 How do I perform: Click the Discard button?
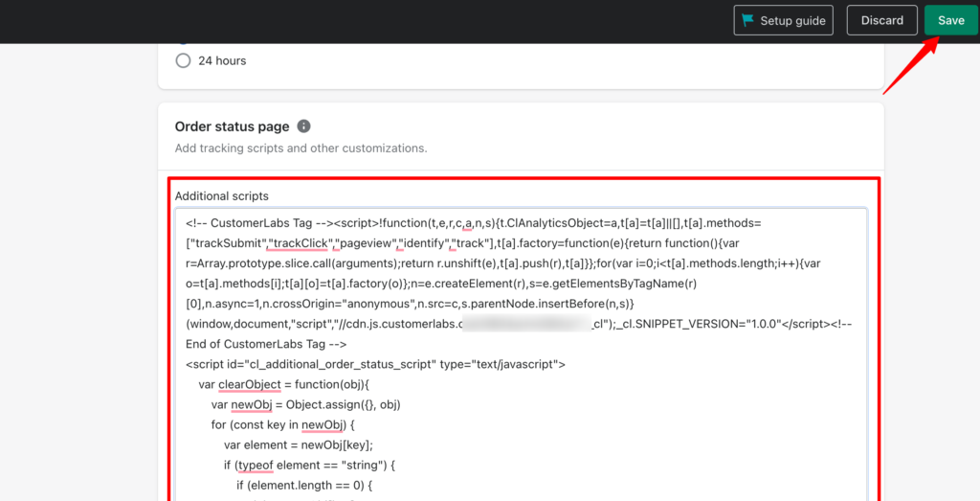881,20
